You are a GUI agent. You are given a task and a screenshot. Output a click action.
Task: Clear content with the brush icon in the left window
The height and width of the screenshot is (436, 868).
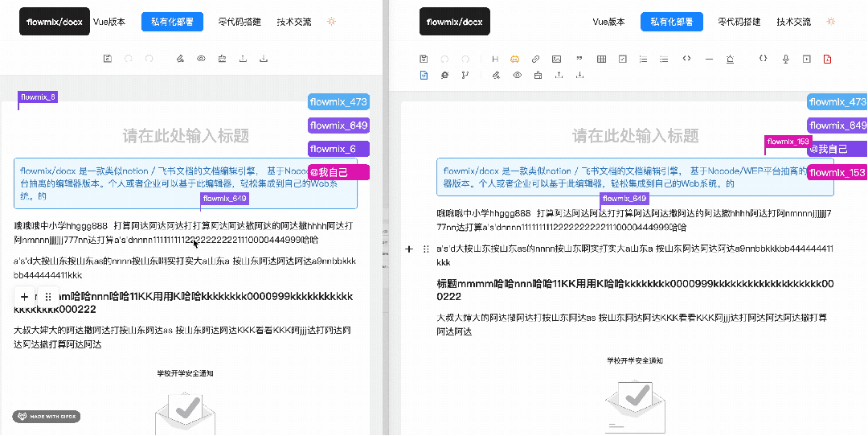click(222, 59)
